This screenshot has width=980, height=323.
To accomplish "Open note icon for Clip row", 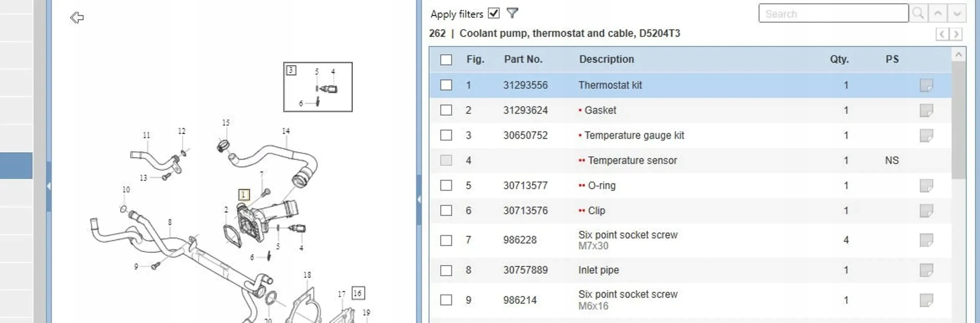I will click(x=926, y=211).
